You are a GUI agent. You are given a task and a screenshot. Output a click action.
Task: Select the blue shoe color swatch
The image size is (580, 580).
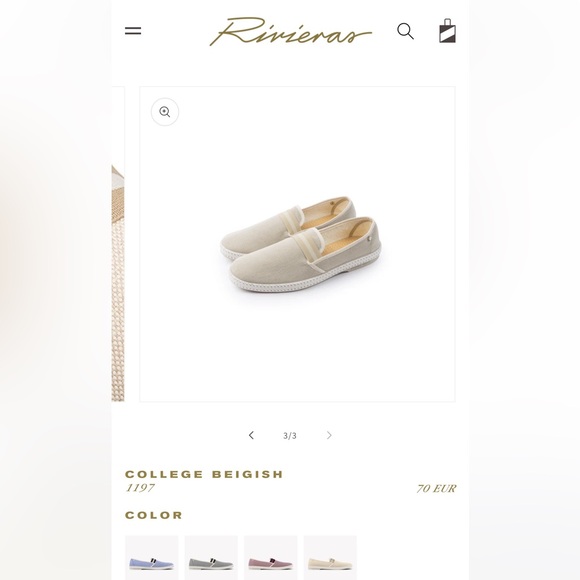[152, 557]
